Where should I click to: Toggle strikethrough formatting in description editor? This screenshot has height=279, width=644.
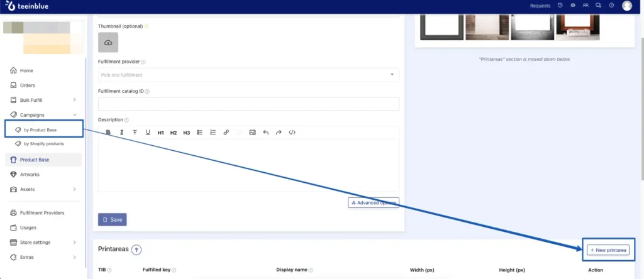135,133
